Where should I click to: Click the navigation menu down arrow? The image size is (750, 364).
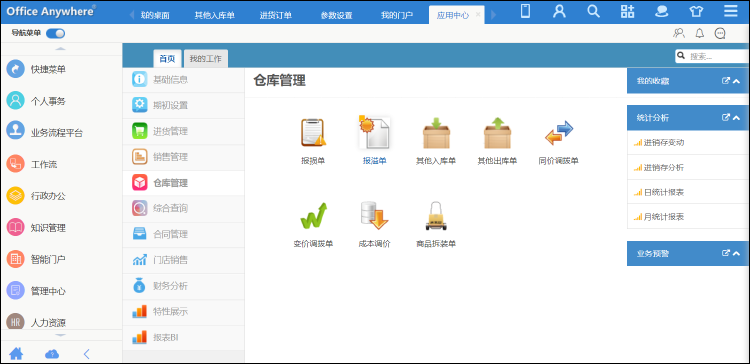[x=61, y=335]
